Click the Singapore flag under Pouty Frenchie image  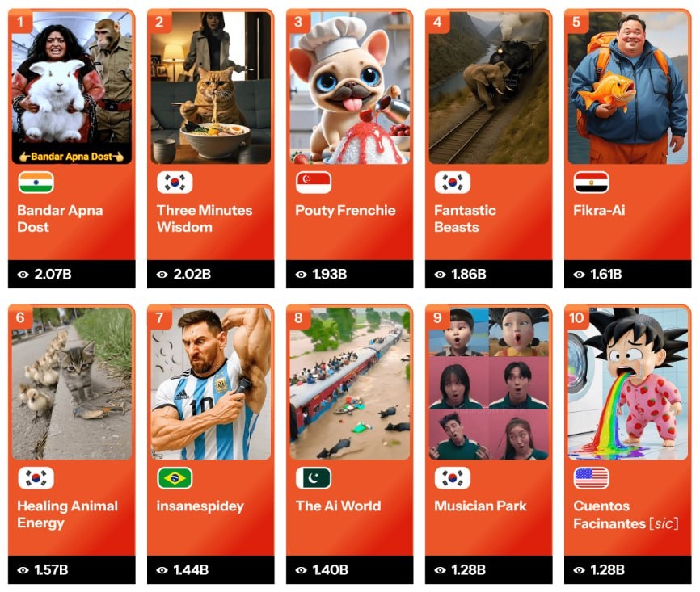pyautogui.click(x=314, y=183)
